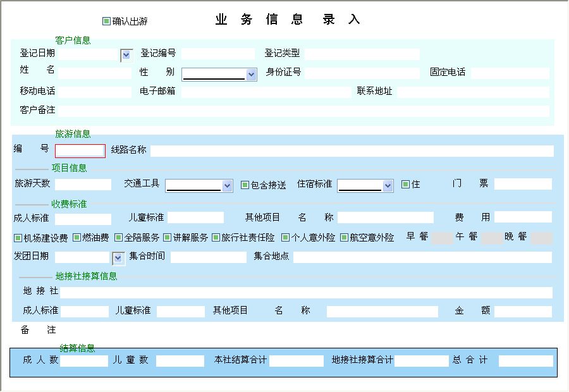Screen dimensions: 569x392
Task: Check the 燃油费 option
Action: pos(76,237)
